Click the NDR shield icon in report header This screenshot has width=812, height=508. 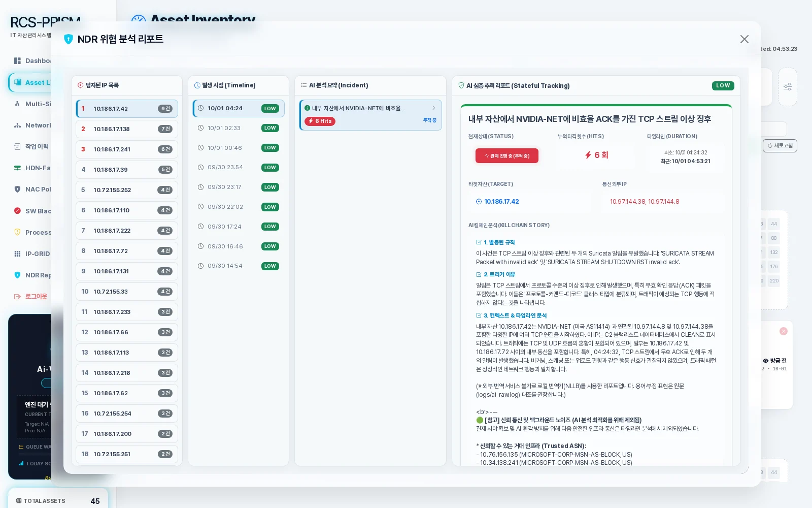point(69,39)
